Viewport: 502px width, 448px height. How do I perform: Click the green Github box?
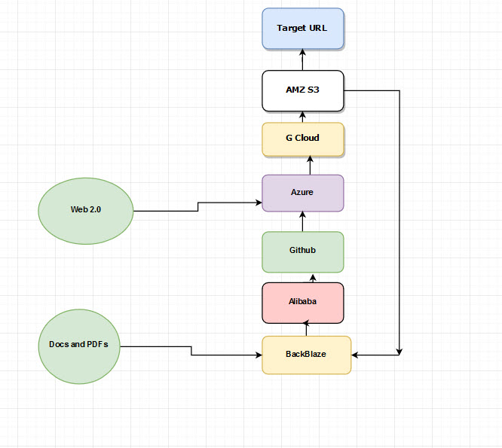tap(302, 252)
